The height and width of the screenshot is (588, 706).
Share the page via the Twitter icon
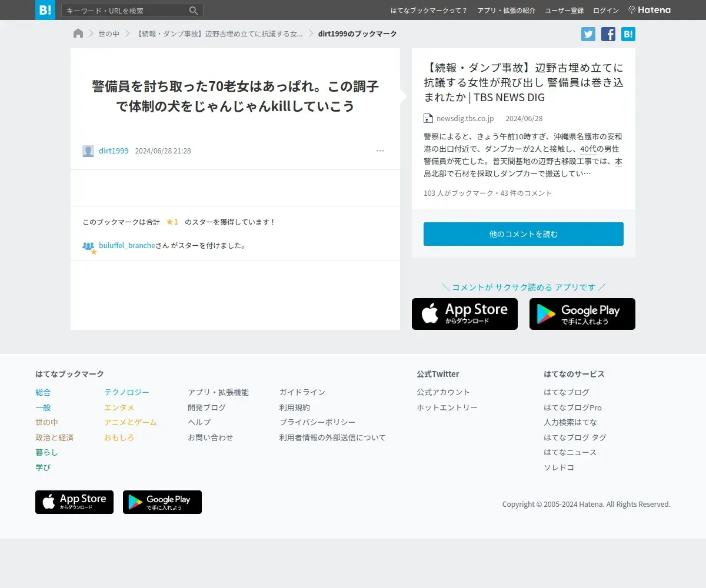588,34
